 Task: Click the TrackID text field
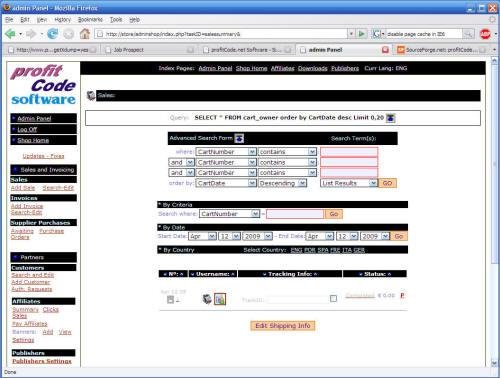coord(298,299)
